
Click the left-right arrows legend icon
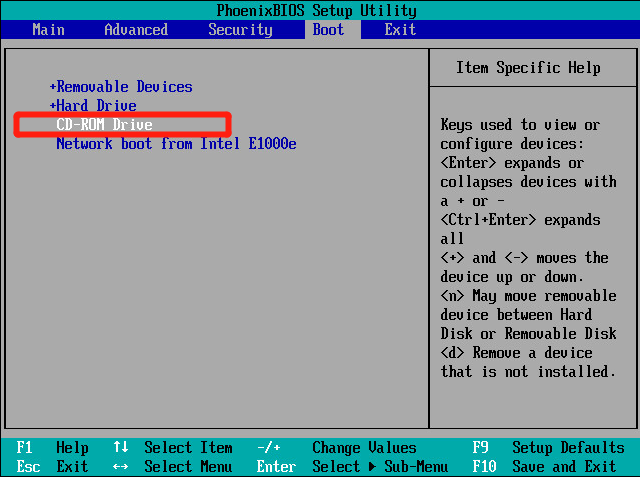pyautogui.click(x=120, y=466)
